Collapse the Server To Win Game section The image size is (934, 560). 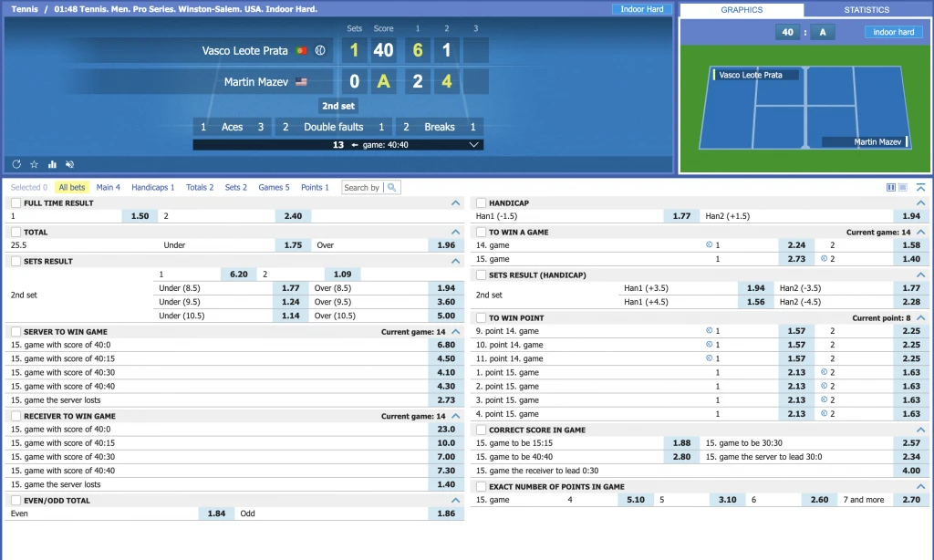[455, 332]
